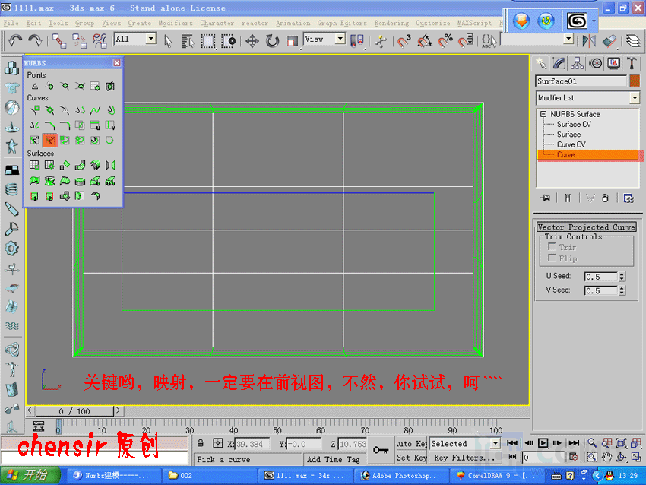646x485 pixels.
Task: Click the Create CV Surface icon
Action: pos(35,165)
